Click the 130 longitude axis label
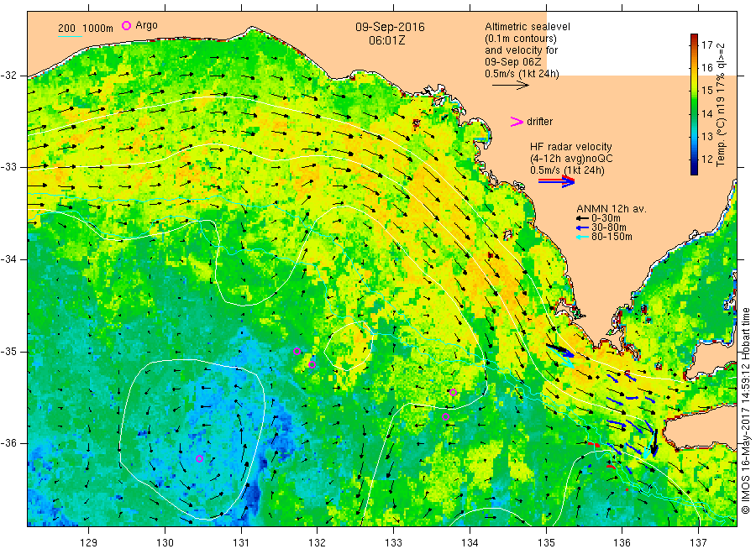Viewport: 756px width, 554px height. (x=165, y=543)
